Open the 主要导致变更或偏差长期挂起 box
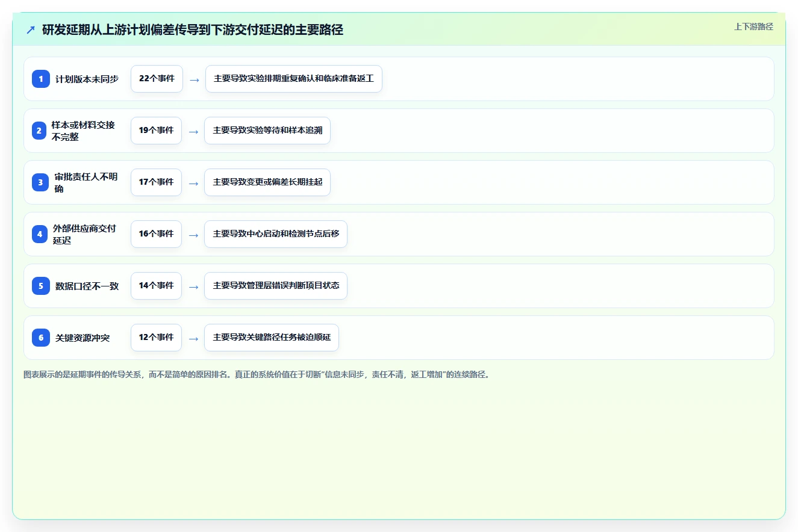 267,182
